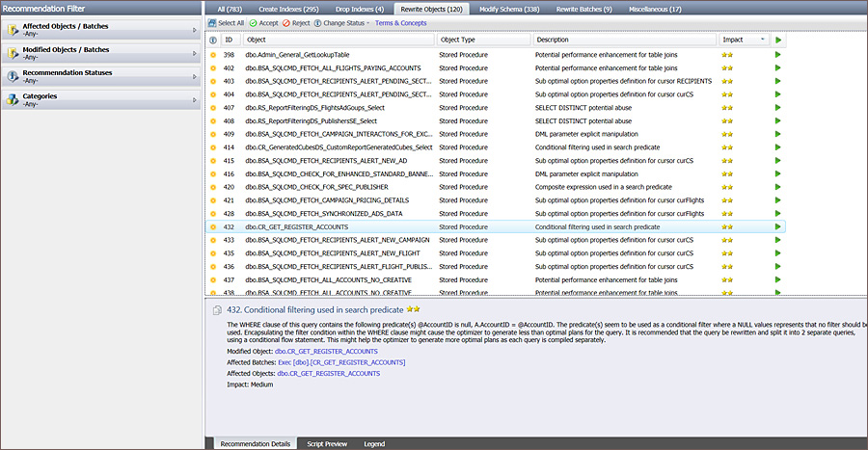Click the copy icon beside recommendation 432 title
The image size is (868, 450).
click(218, 310)
